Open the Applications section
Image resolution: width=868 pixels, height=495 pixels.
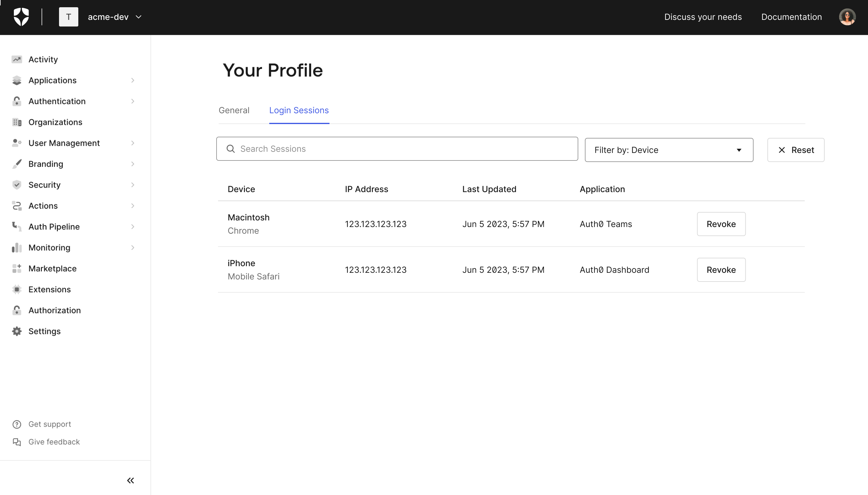pos(52,80)
